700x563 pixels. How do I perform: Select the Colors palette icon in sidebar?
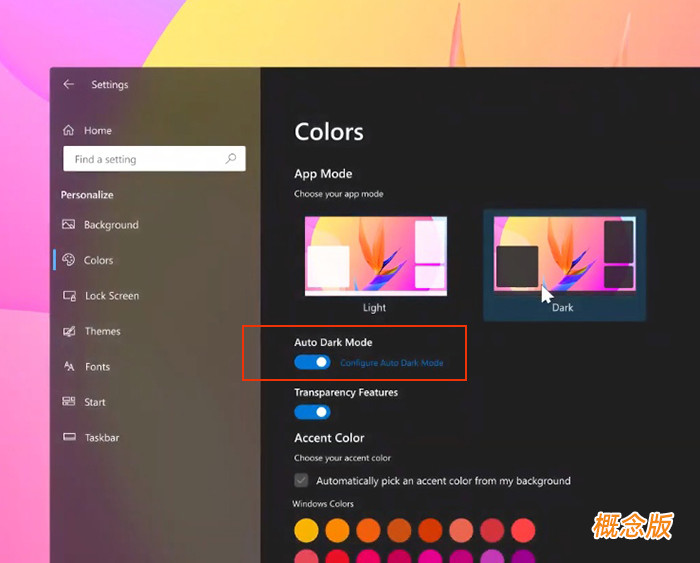[68, 260]
